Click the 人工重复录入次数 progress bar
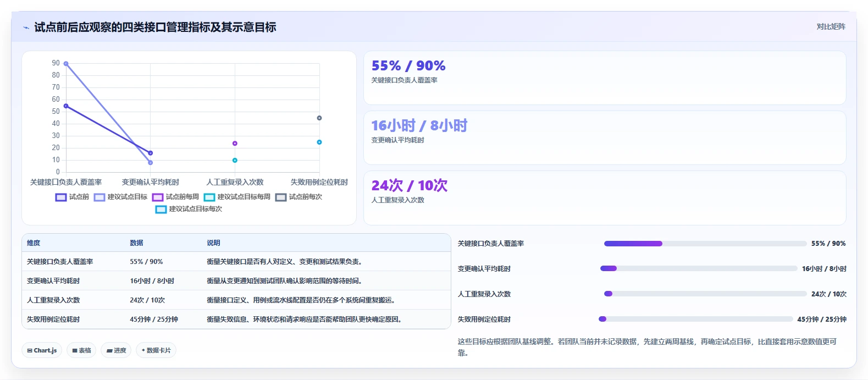868x380 pixels. pyautogui.click(x=705, y=294)
